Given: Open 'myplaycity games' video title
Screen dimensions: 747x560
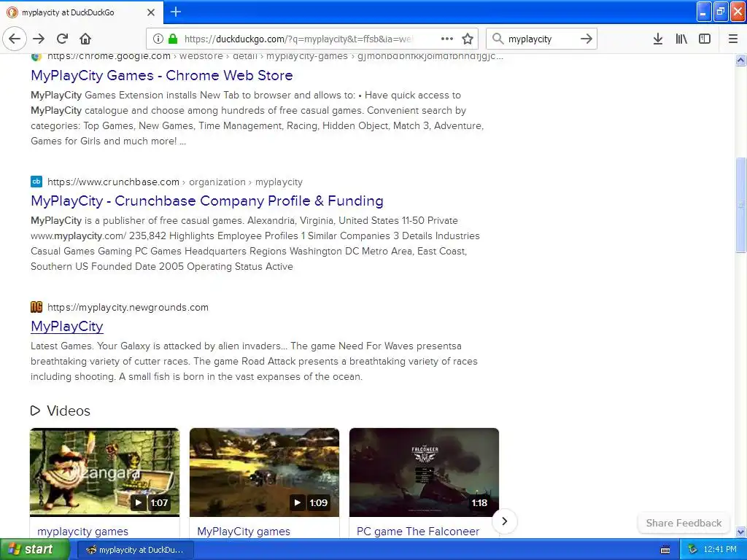Looking at the screenshot, I should tap(83, 532).
